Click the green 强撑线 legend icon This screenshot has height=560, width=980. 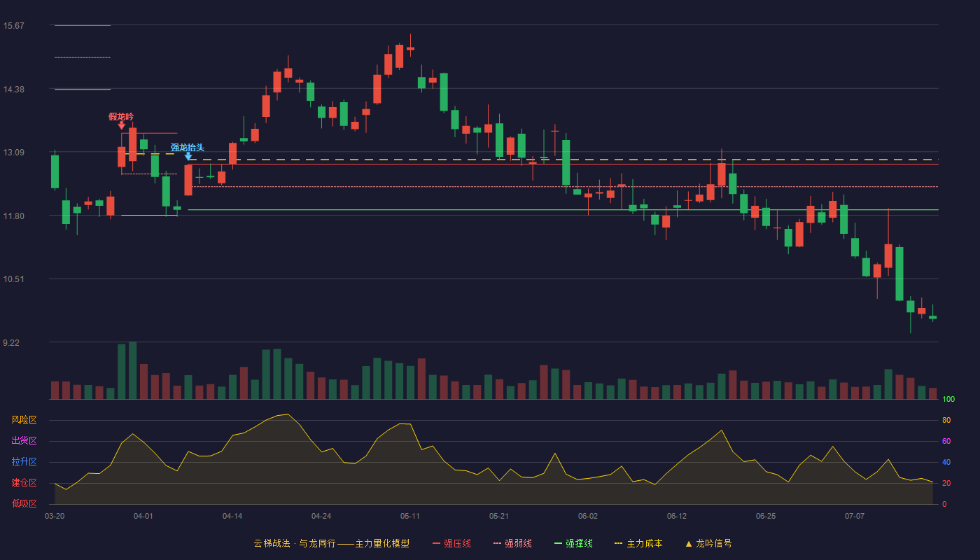(559, 543)
